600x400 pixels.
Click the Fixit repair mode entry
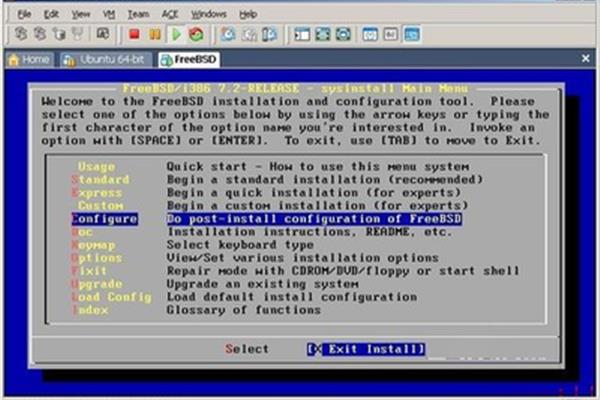89,271
